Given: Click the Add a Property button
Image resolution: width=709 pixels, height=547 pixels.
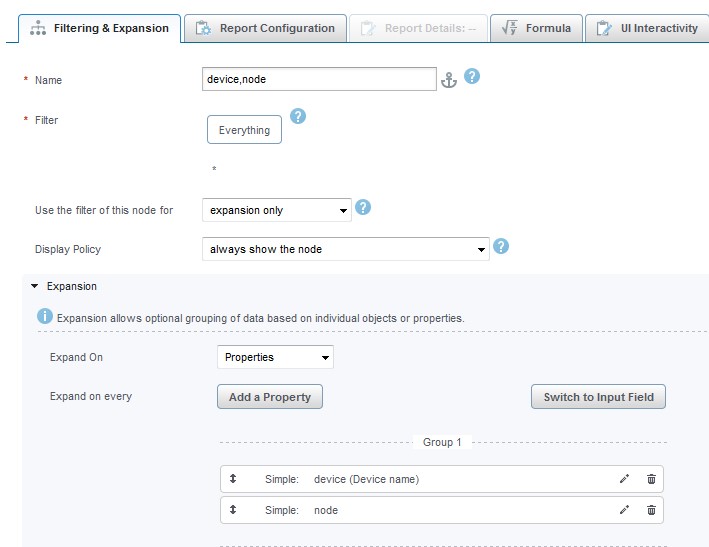Looking at the screenshot, I should (270, 397).
